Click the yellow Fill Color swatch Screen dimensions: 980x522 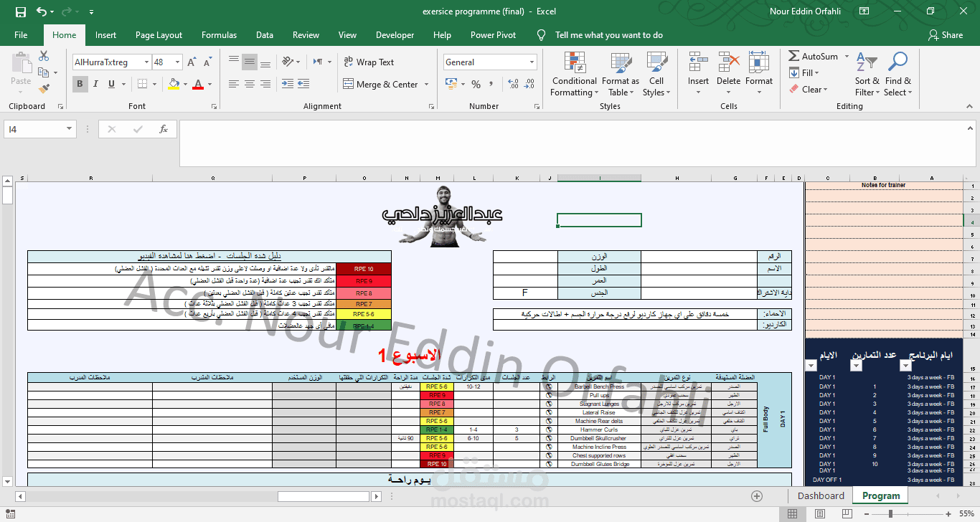click(x=173, y=85)
